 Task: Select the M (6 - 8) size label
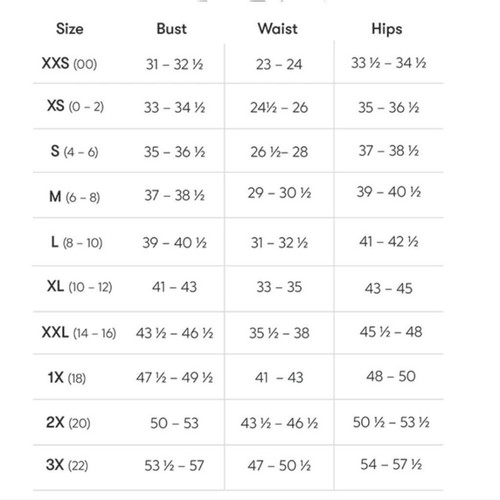point(74,197)
